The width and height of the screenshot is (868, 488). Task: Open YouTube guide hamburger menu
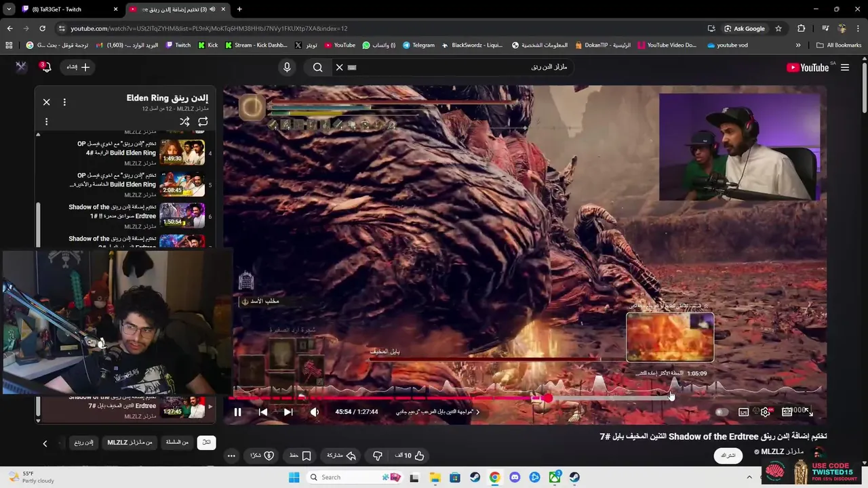tap(845, 67)
